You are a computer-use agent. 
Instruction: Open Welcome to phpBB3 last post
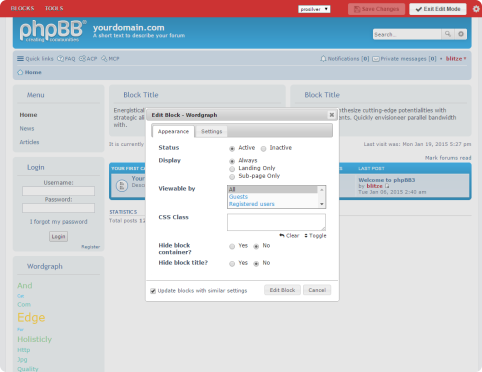pos(387,180)
